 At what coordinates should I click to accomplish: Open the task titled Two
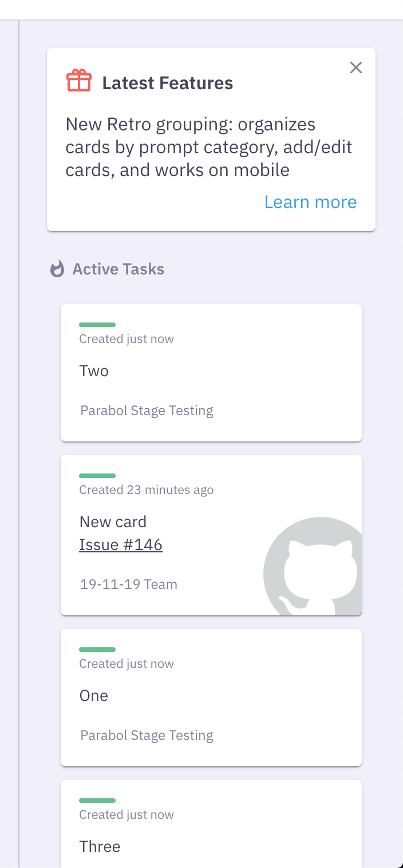tap(94, 371)
